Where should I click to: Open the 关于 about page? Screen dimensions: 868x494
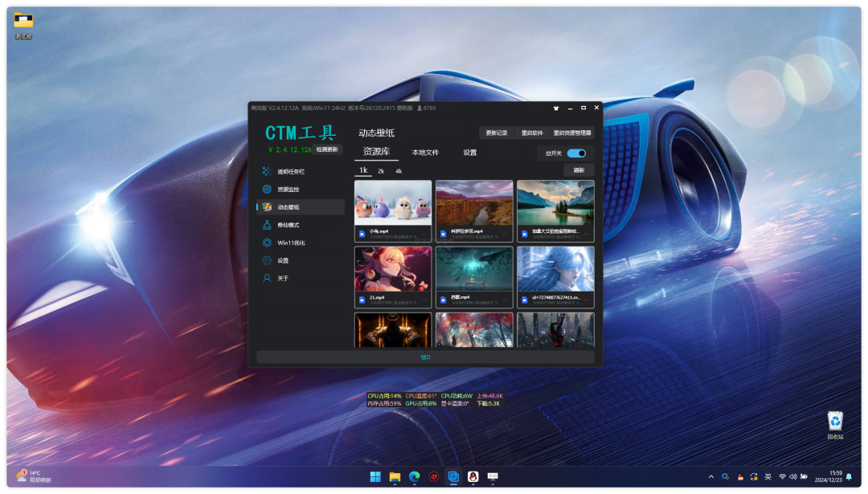(x=282, y=278)
